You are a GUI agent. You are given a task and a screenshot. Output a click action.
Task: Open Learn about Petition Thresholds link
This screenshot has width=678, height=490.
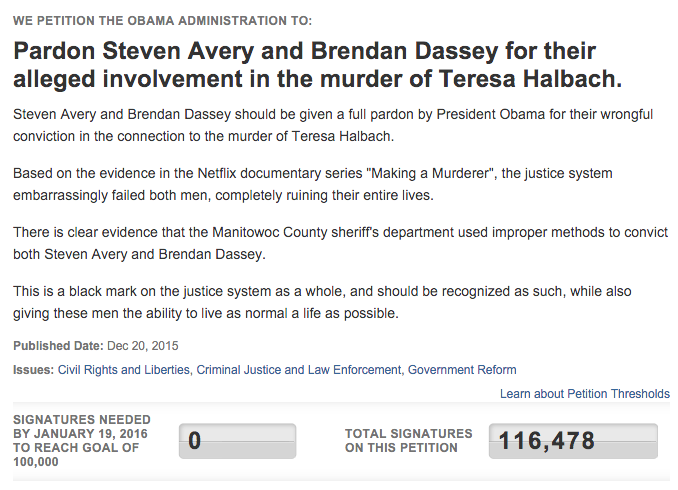click(x=585, y=394)
